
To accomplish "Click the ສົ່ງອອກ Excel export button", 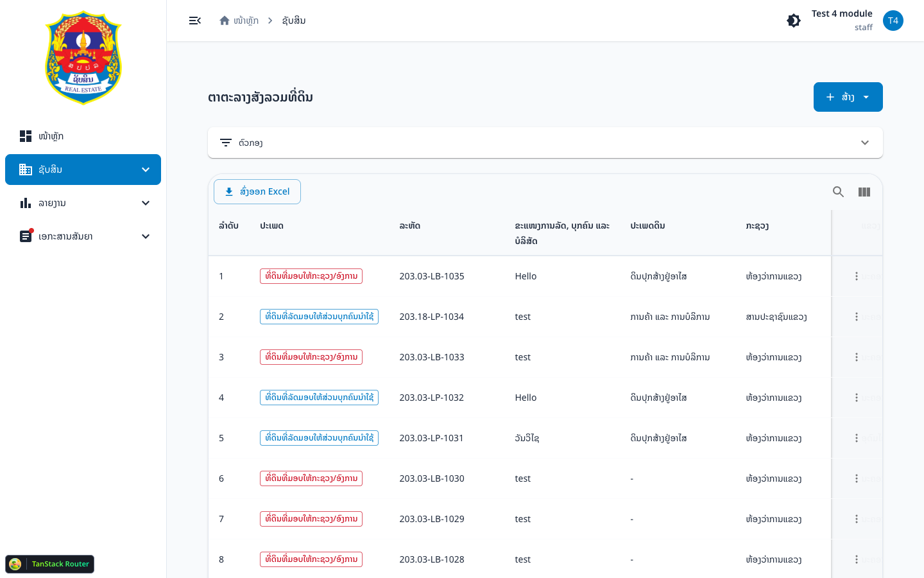I will (x=257, y=191).
